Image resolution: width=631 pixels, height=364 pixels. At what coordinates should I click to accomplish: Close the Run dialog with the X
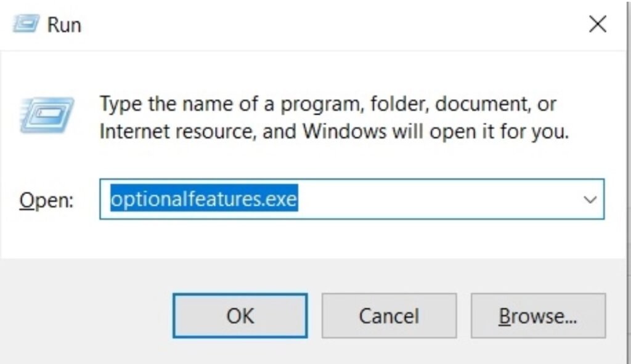click(x=596, y=23)
